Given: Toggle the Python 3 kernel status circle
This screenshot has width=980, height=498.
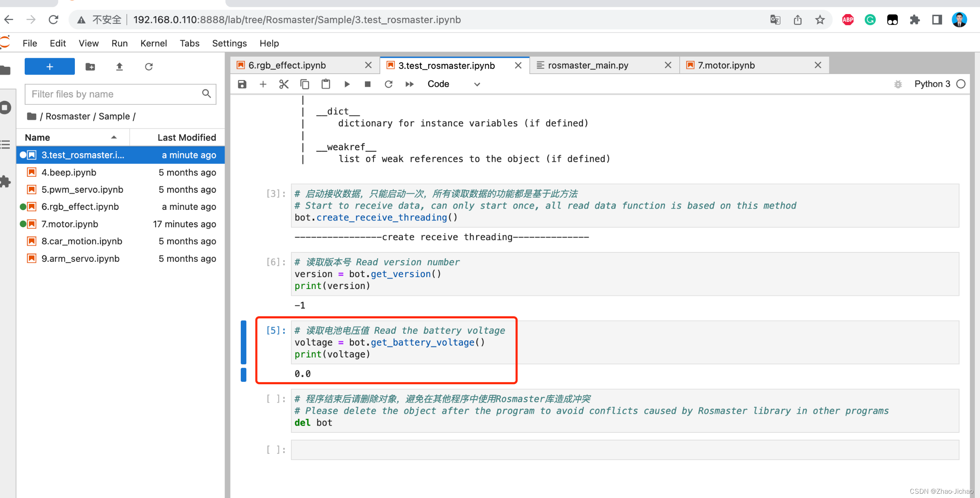Looking at the screenshot, I should tap(961, 84).
